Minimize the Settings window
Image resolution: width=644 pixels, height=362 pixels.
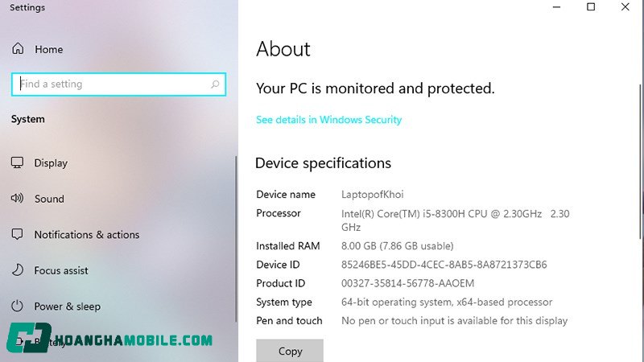tap(556, 7)
